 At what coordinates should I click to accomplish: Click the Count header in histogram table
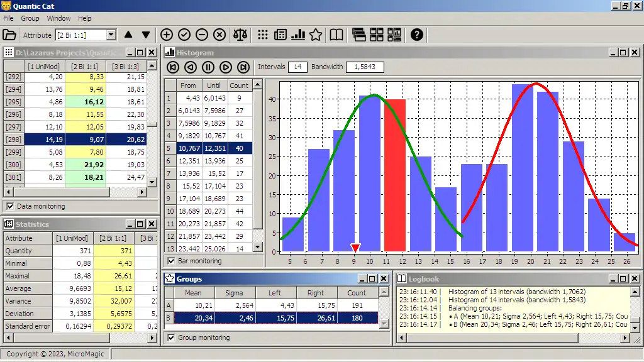239,85
